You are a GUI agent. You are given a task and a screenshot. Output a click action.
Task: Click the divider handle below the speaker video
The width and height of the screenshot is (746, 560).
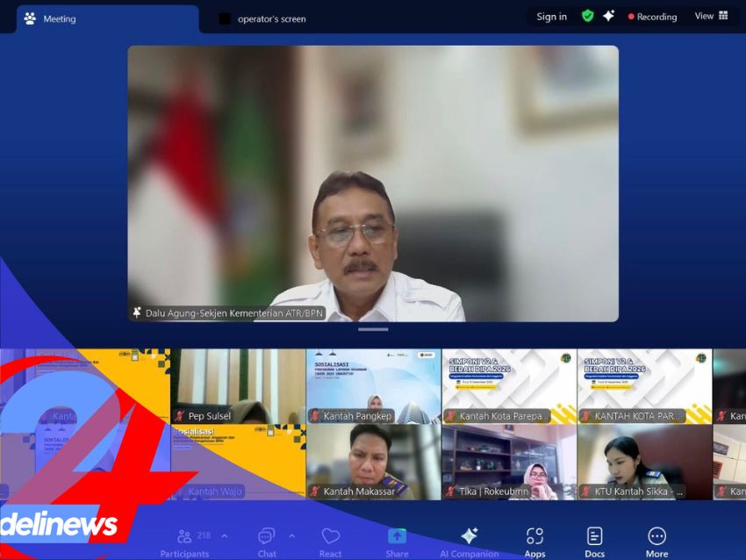pos(373,330)
